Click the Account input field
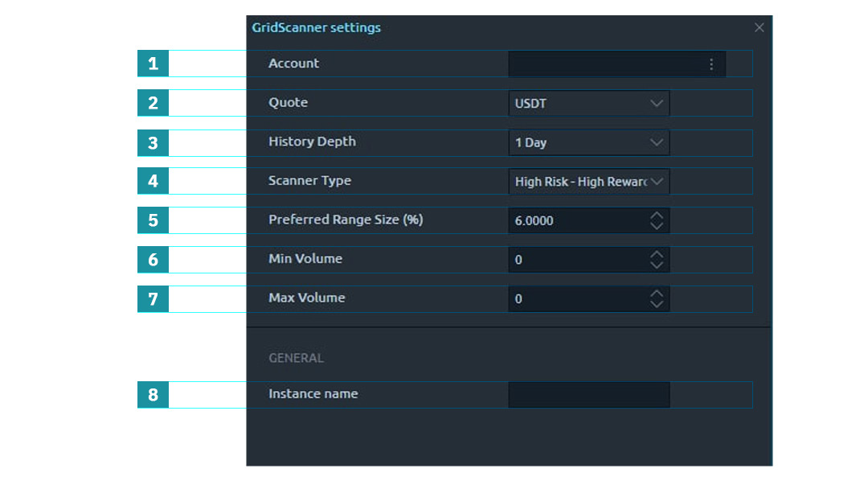The height and width of the screenshot is (489, 868). tap(604, 64)
